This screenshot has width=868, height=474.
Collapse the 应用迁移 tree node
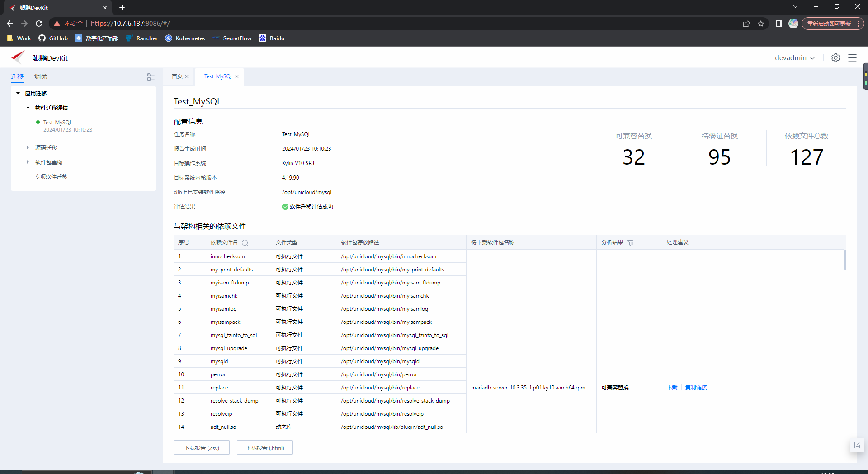coord(18,94)
